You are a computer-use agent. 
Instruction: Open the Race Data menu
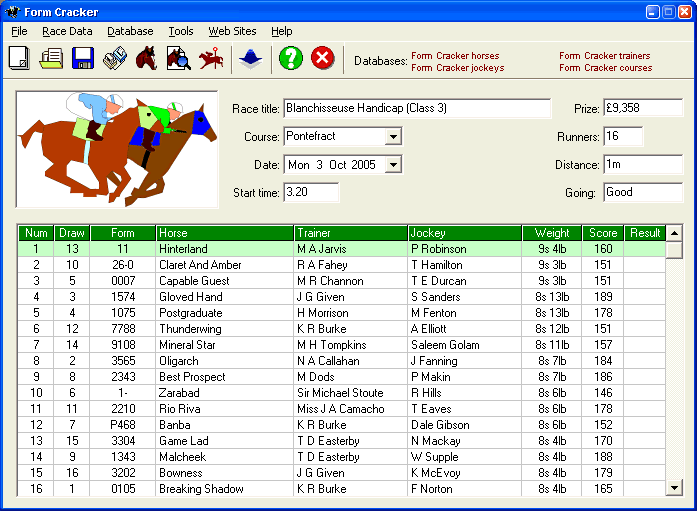(x=67, y=31)
